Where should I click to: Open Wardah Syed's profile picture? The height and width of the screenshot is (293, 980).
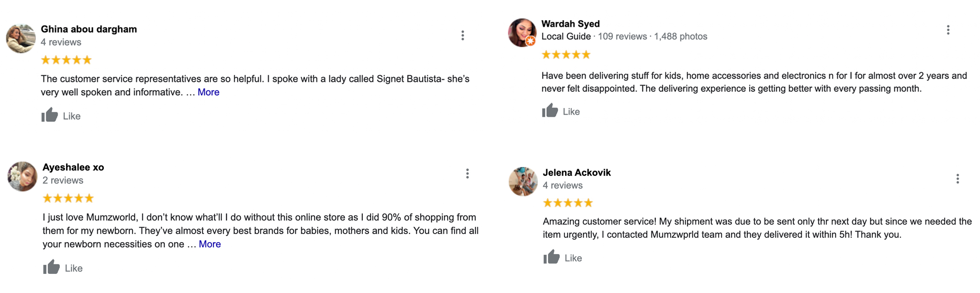tap(521, 32)
